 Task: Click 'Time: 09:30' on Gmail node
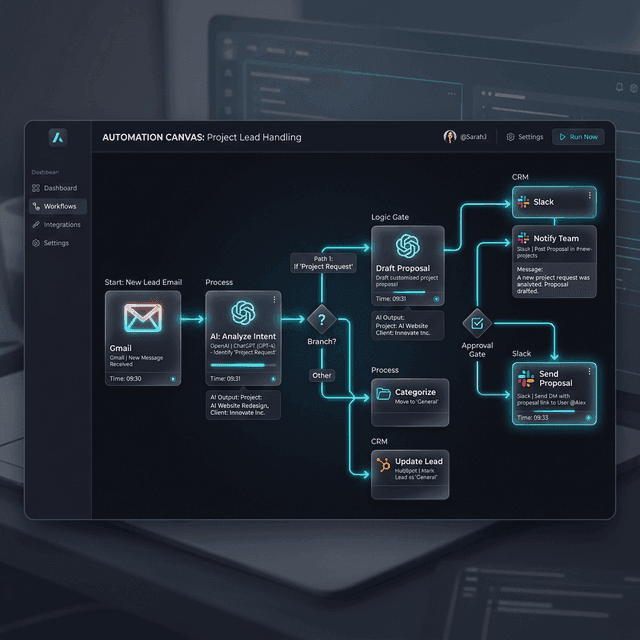click(x=125, y=379)
